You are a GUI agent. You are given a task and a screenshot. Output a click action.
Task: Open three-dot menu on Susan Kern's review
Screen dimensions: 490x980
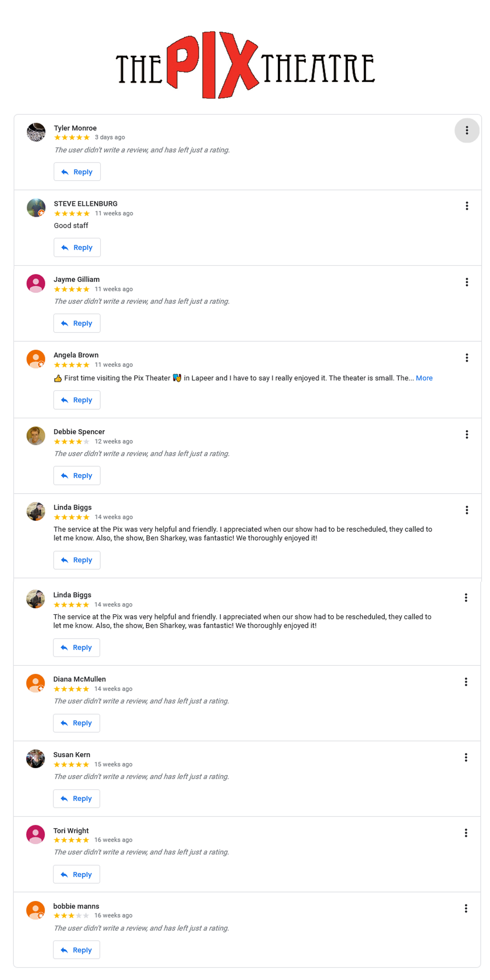pyautogui.click(x=466, y=757)
